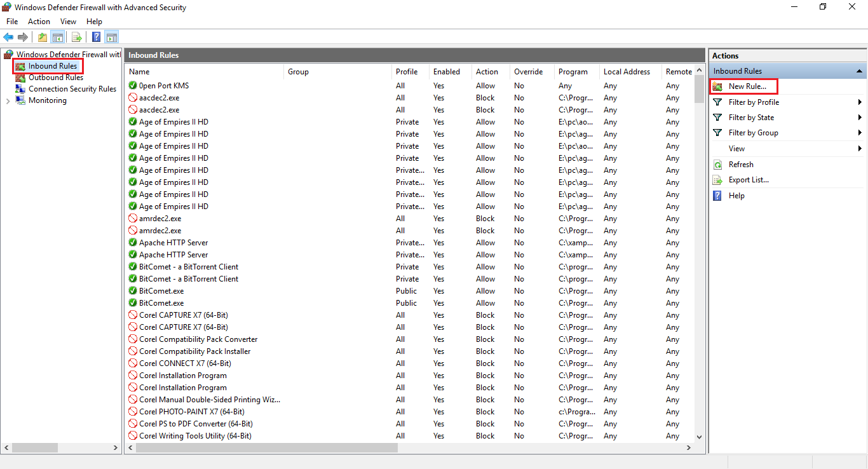Expand the Monitoring tree node
Screen dimensions: 868x469
tap(7, 101)
